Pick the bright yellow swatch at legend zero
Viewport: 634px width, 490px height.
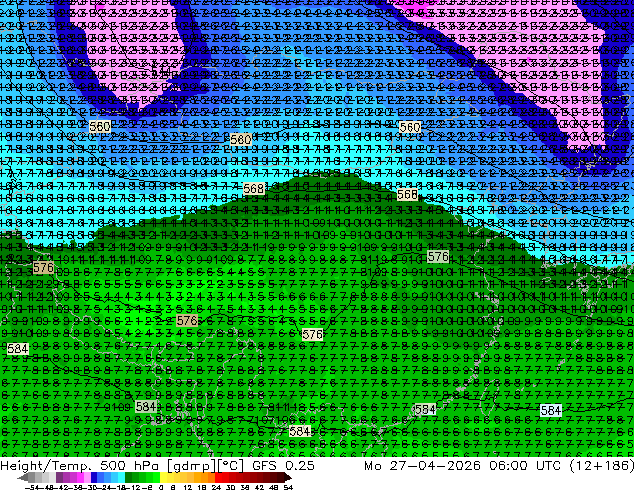tap(163, 478)
